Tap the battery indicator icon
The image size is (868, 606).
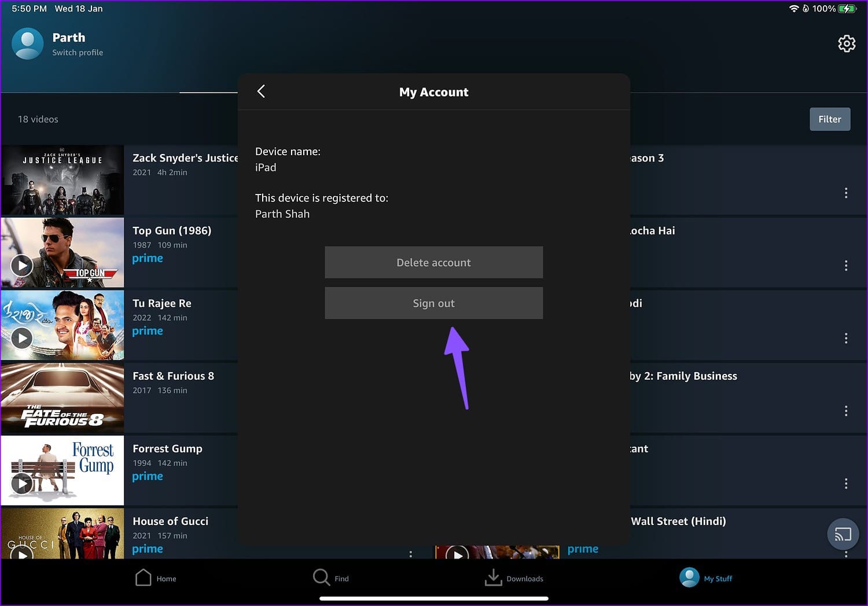[x=847, y=9]
